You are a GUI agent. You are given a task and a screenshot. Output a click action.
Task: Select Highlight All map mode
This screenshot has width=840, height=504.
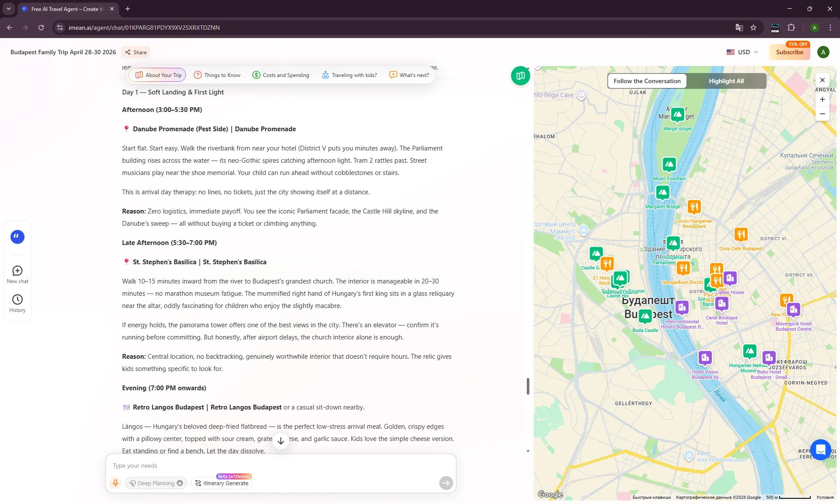[726, 81]
